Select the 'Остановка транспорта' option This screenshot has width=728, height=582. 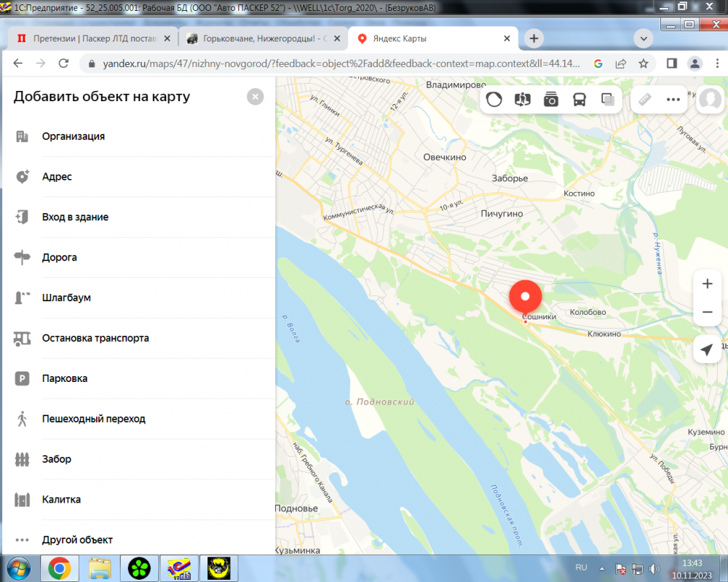point(95,338)
